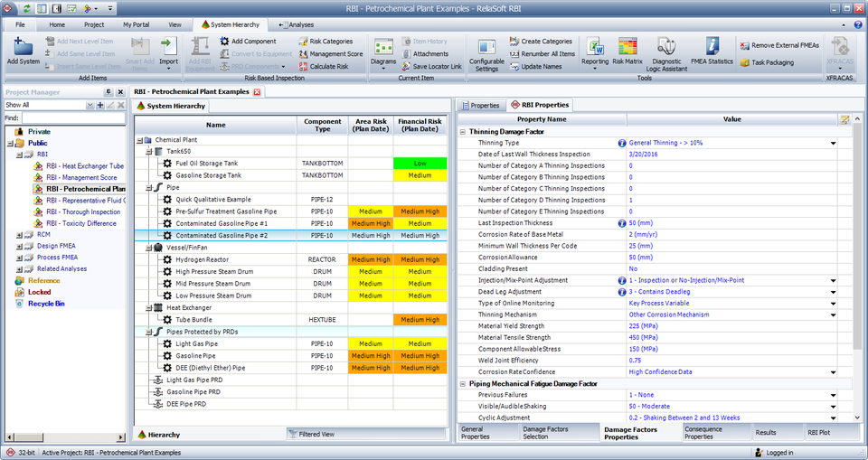Open RBI - Thorough Inspection project

83,212
